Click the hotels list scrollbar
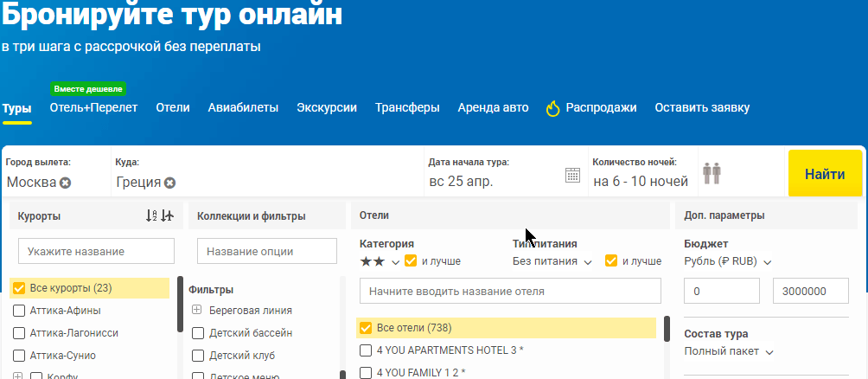 pos(667,329)
